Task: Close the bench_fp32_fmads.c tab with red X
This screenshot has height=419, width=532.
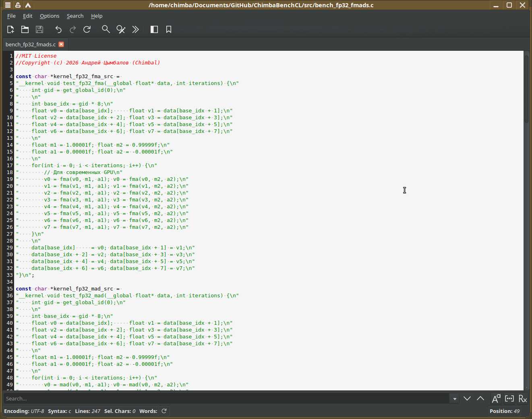Action: pos(61,44)
